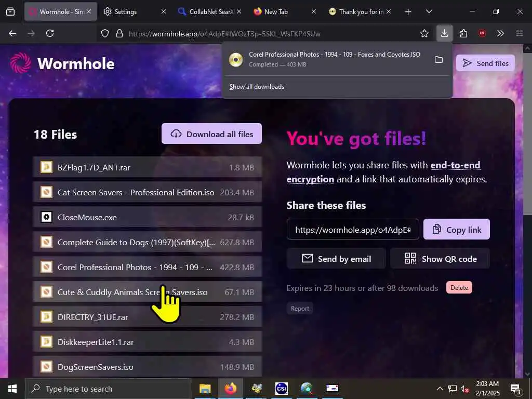Toggle the downloads toolbar button

pos(444,33)
